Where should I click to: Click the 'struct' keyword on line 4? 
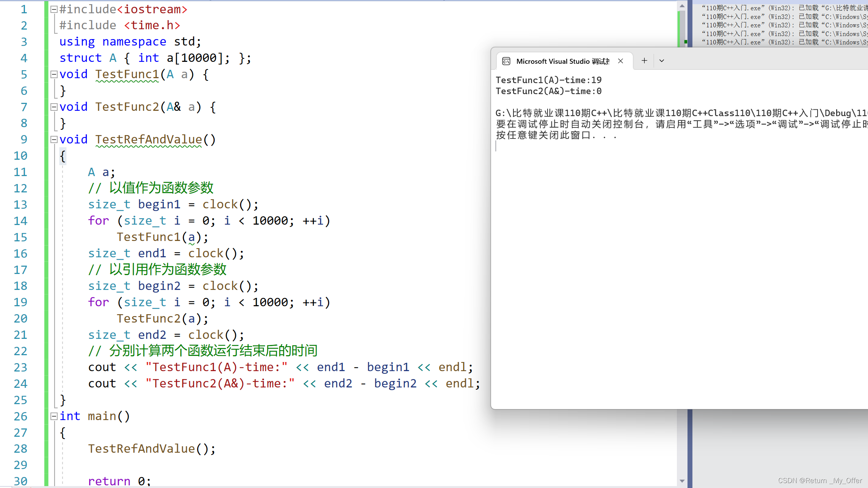80,58
